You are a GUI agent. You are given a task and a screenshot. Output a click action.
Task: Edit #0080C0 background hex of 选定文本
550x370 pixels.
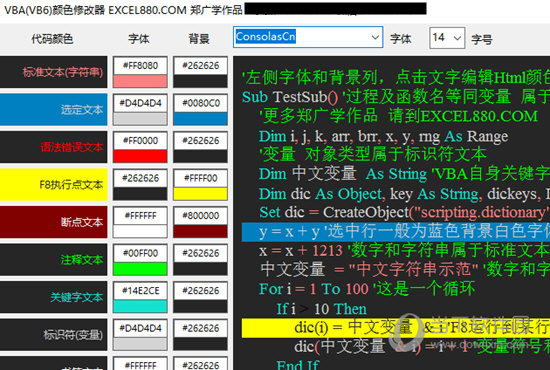pos(201,103)
